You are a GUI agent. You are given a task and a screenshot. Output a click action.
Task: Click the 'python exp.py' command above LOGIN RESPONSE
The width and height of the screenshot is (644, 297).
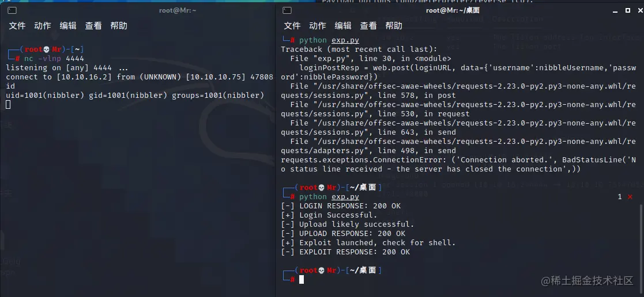click(329, 197)
